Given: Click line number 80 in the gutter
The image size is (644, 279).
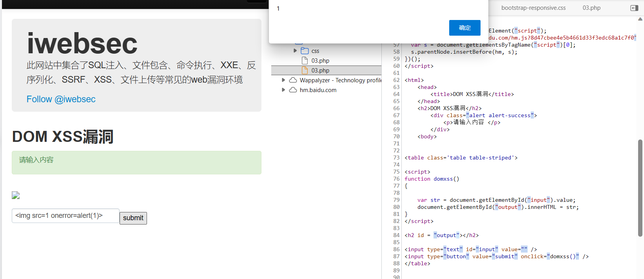Looking at the screenshot, I should [396, 207].
